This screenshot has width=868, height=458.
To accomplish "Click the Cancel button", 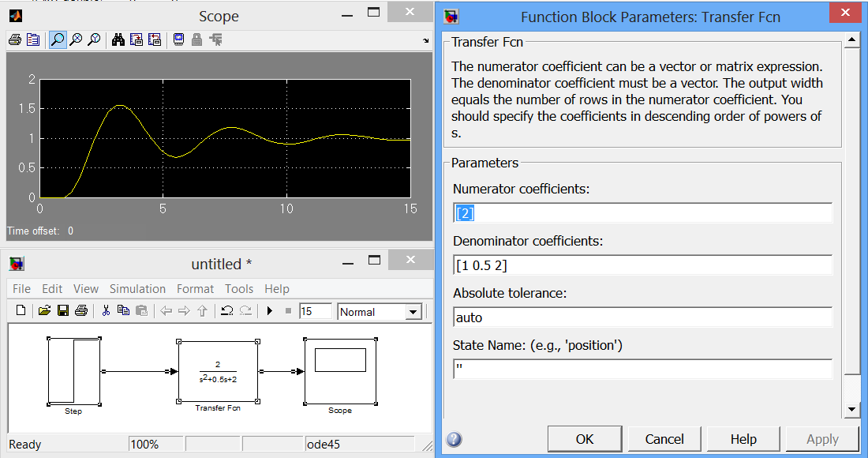I will tap(664, 439).
